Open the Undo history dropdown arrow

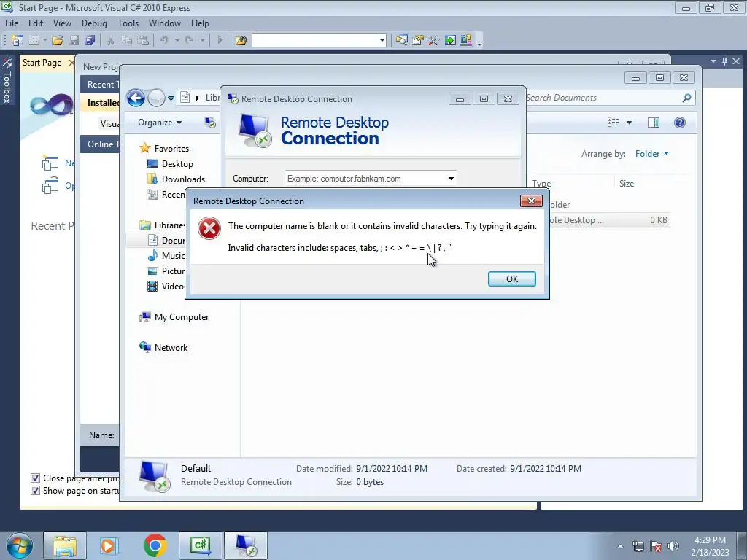(x=177, y=41)
